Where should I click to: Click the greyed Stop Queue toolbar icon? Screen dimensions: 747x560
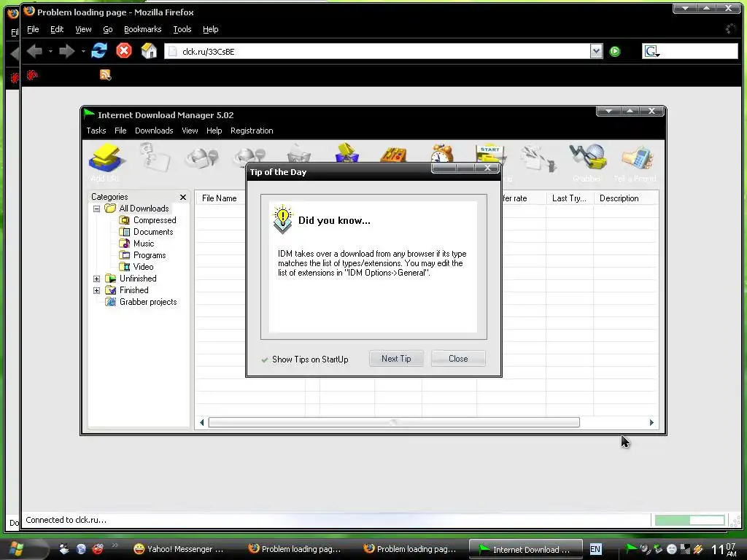pyautogui.click(x=538, y=159)
